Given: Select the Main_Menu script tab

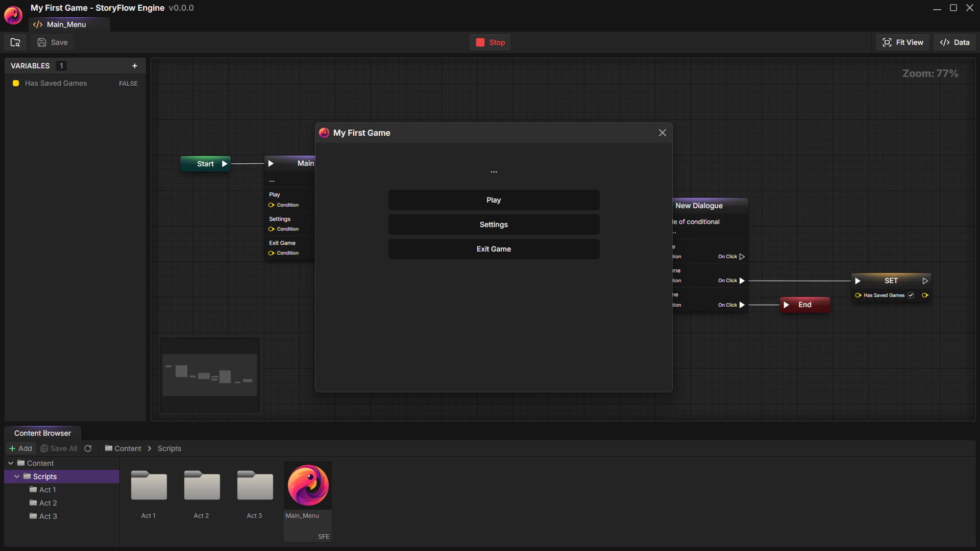Looking at the screenshot, I should pyautogui.click(x=65, y=24).
